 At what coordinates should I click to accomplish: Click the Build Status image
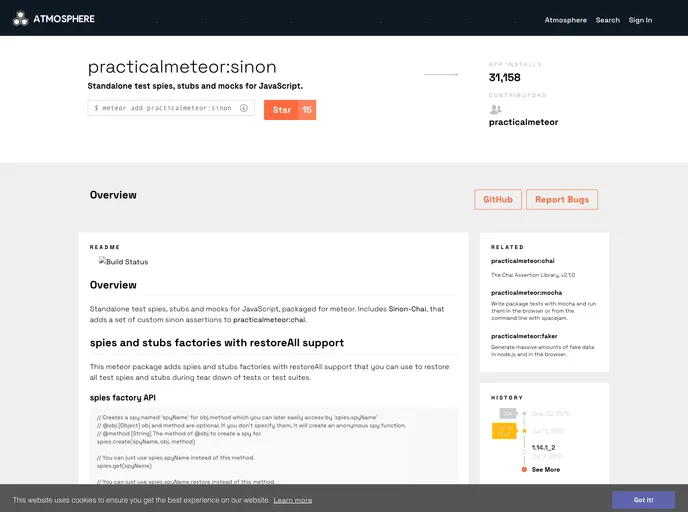coord(123,261)
